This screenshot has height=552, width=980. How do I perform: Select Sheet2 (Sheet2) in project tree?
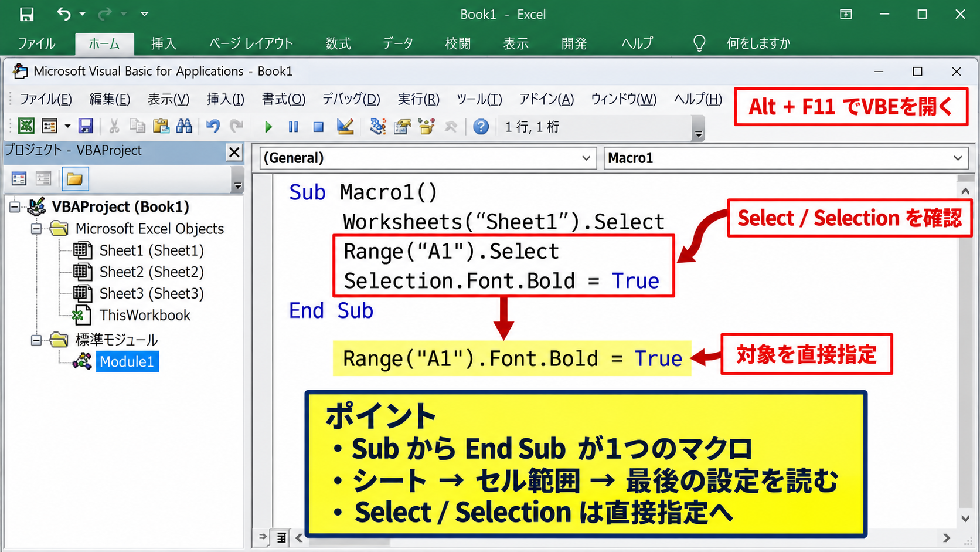pyautogui.click(x=151, y=272)
